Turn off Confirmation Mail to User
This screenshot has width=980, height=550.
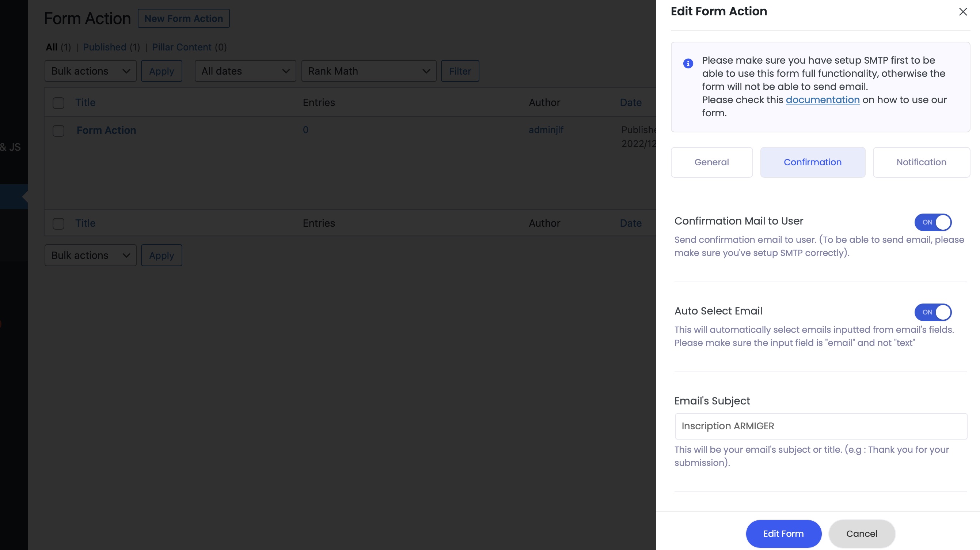932,222
